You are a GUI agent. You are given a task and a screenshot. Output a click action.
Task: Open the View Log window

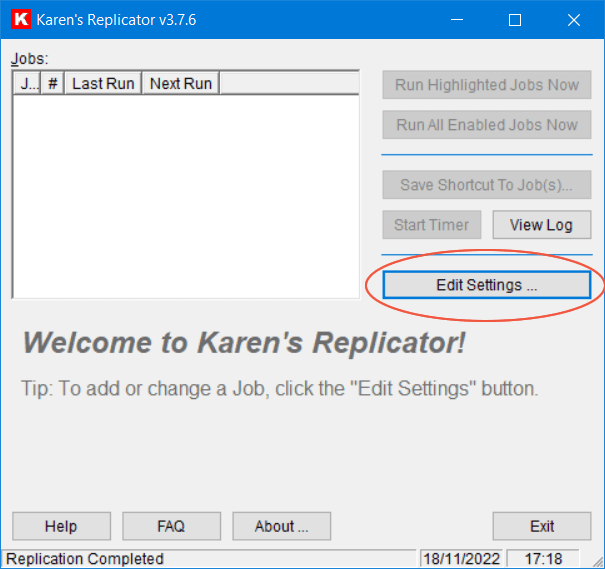point(541,225)
